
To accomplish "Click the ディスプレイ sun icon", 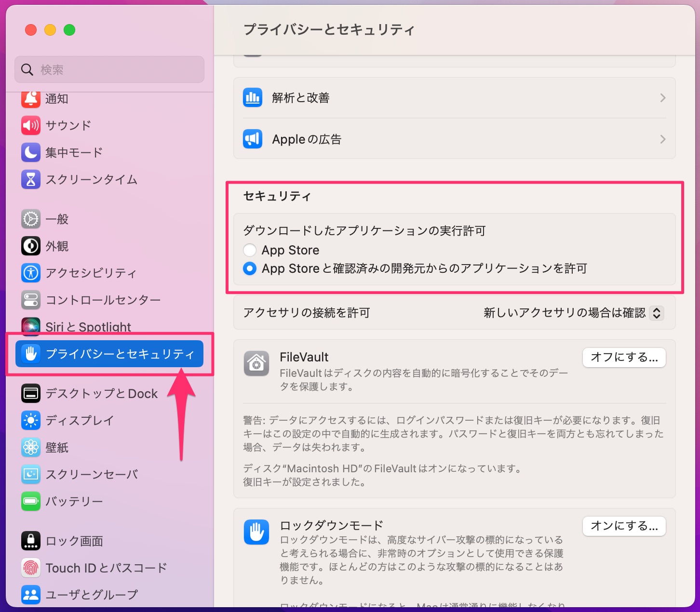I will [x=31, y=420].
